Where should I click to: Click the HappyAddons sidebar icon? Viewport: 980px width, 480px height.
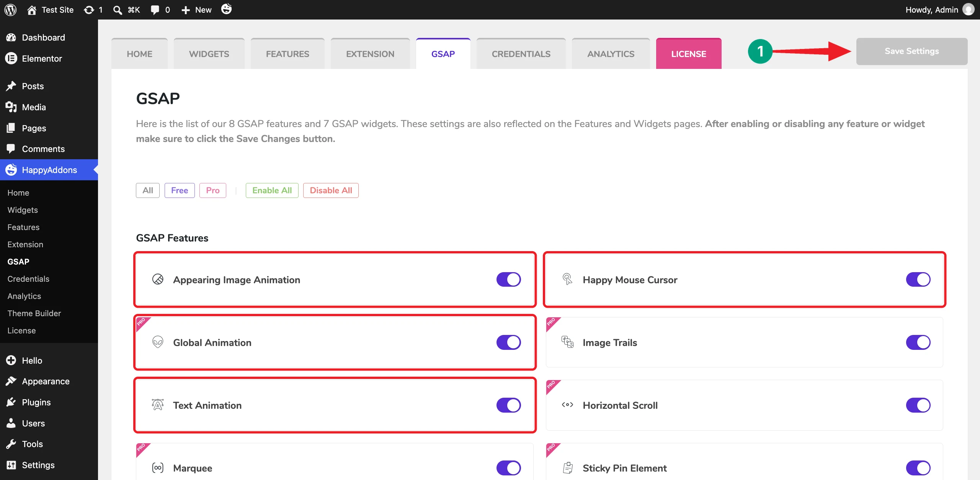[x=11, y=170]
